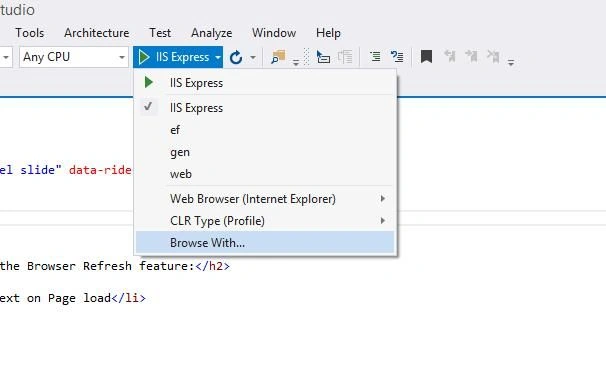Expand CLR Type (Profile) submenu
The height and width of the screenshot is (376, 606).
pos(265,221)
